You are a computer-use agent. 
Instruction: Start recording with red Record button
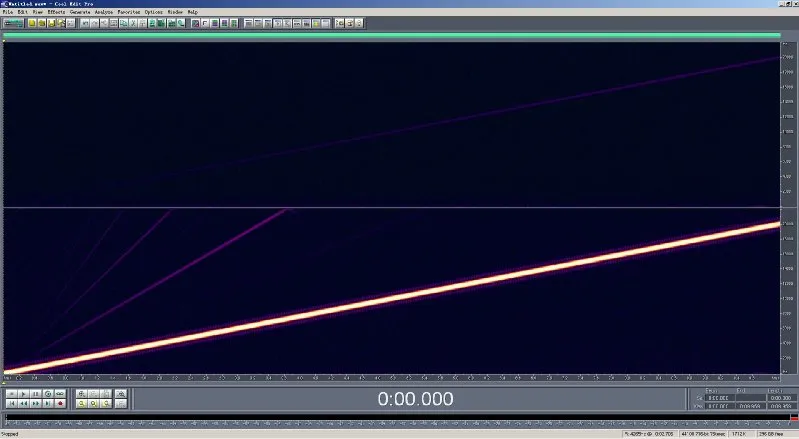click(x=60, y=403)
